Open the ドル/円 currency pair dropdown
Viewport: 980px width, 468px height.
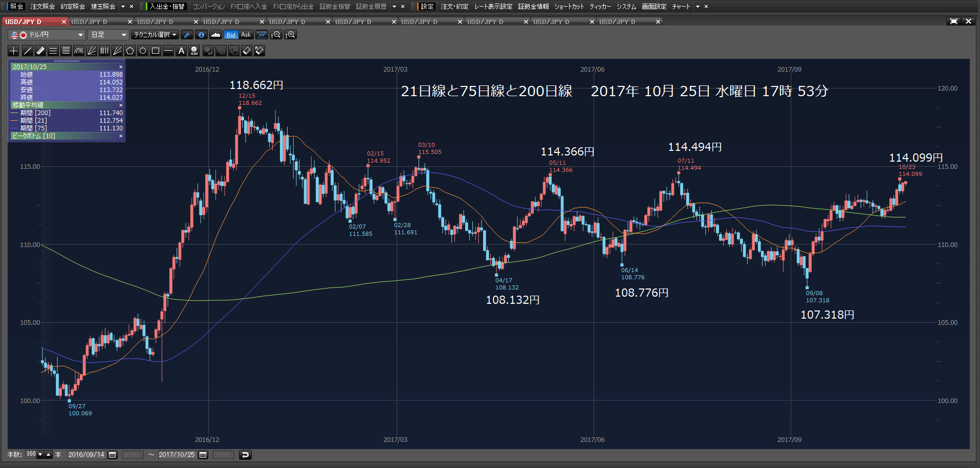(x=47, y=35)
